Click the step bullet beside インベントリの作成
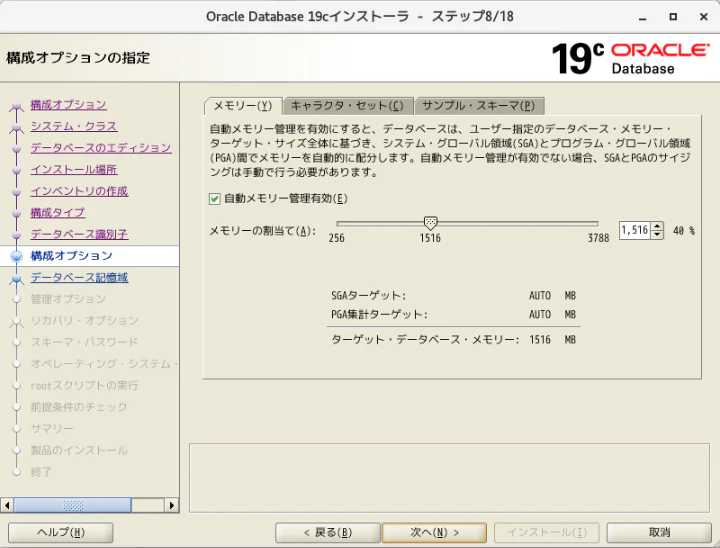The width and height of the screenshot is (720, 548). 17,192
